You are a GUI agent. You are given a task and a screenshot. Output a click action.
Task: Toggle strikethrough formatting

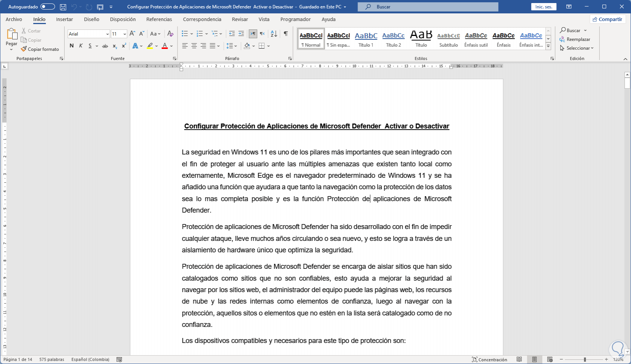(x=105, y=46)
